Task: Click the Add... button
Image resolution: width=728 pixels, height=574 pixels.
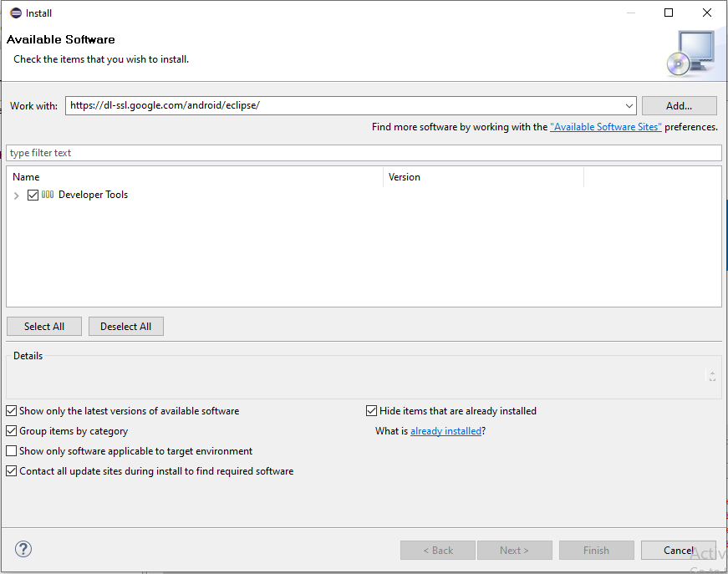Action: [680, 106]
